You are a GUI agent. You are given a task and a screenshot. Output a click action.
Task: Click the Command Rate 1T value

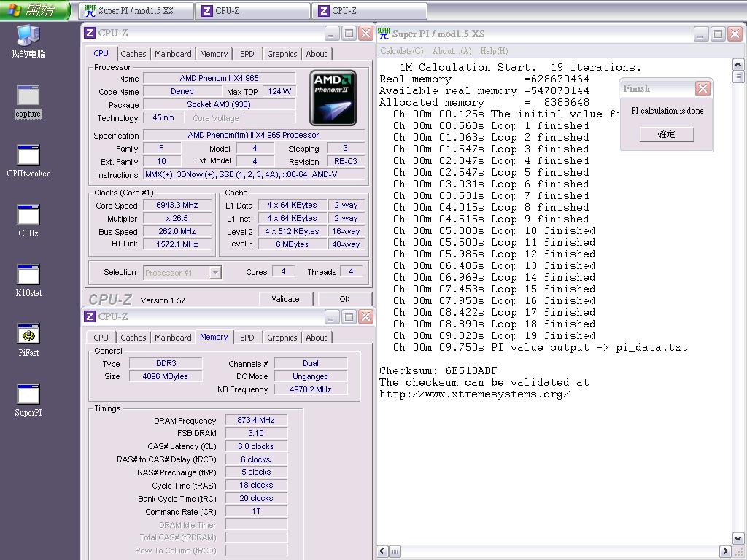click(256, 511)
